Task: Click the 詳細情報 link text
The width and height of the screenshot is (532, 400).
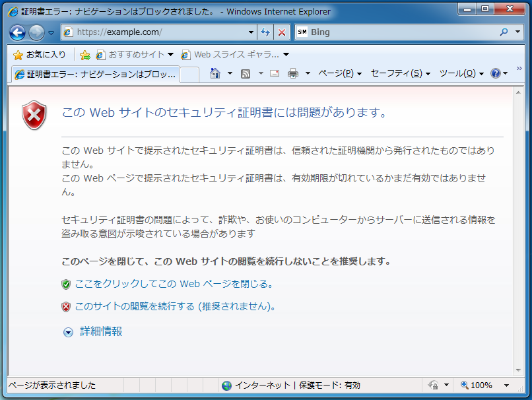Action: tap(101, 331)
